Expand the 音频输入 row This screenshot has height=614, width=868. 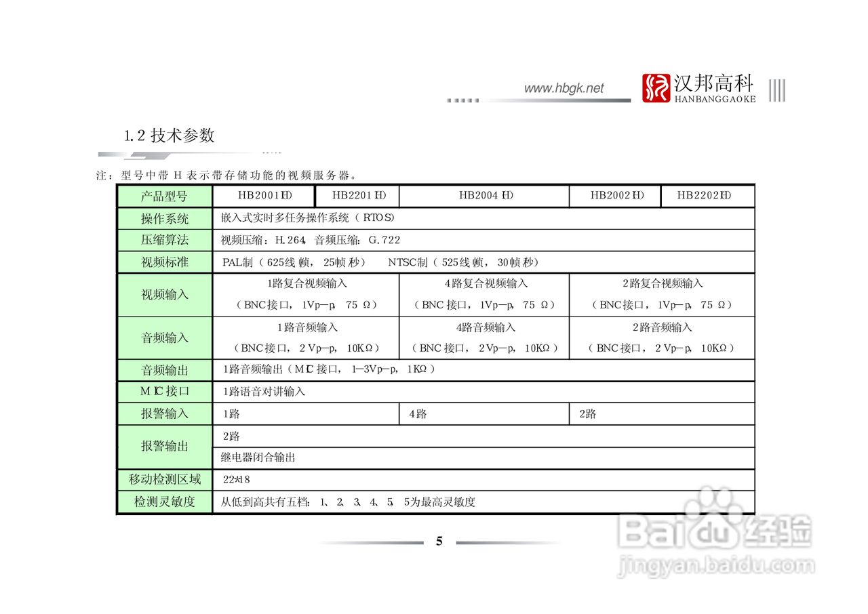click(x=164, y=337)
